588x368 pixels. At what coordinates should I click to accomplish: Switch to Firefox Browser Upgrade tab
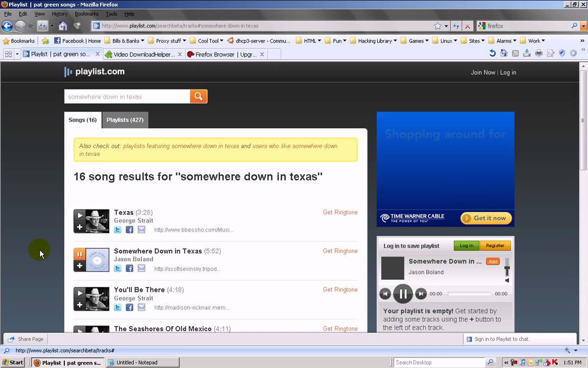point(226,55)
